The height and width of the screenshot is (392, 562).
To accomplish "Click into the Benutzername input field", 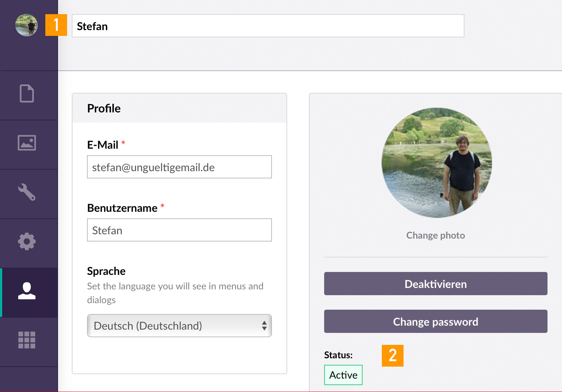I will [x=179, y=230].
